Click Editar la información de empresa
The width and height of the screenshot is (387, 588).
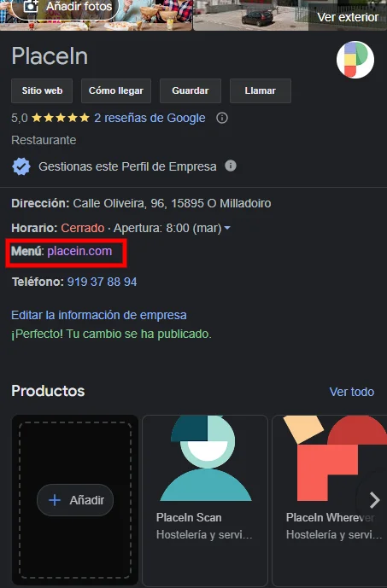(99, 315)
